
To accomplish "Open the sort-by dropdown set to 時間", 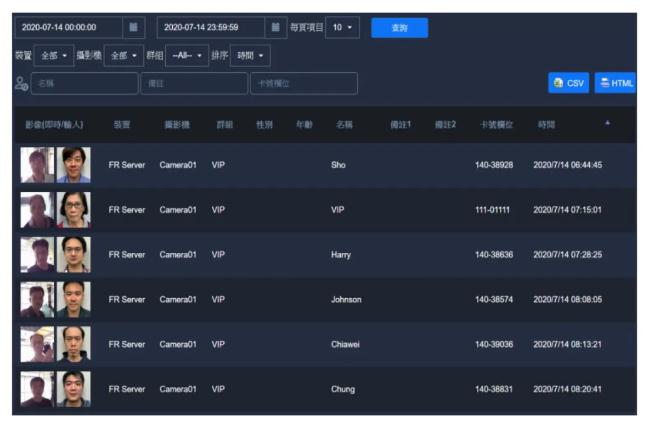I will [x=250, y=56].
